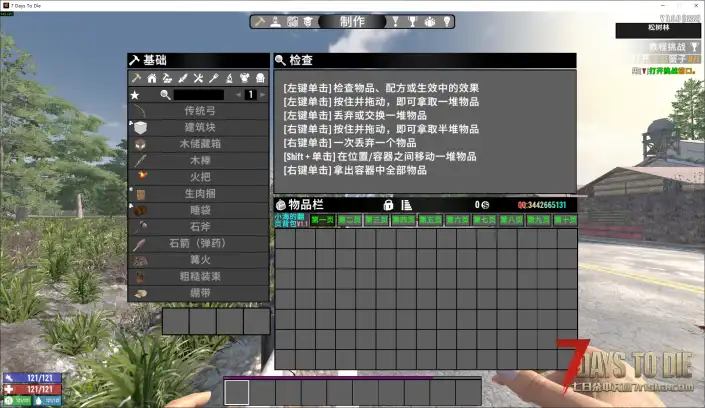Select the 建筑块 recipe

pyautogui.click(x=199, y=127)
